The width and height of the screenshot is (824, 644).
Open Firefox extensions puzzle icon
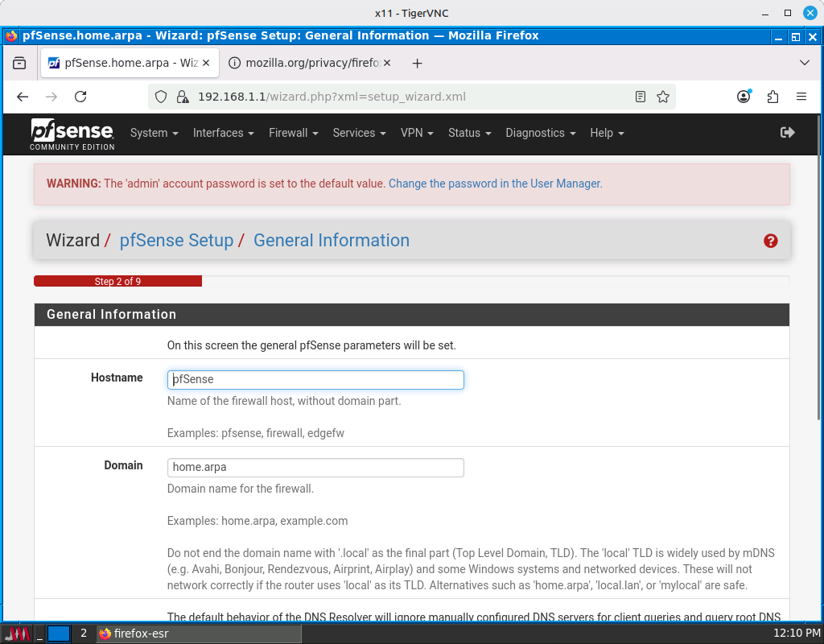pos(772,97)
